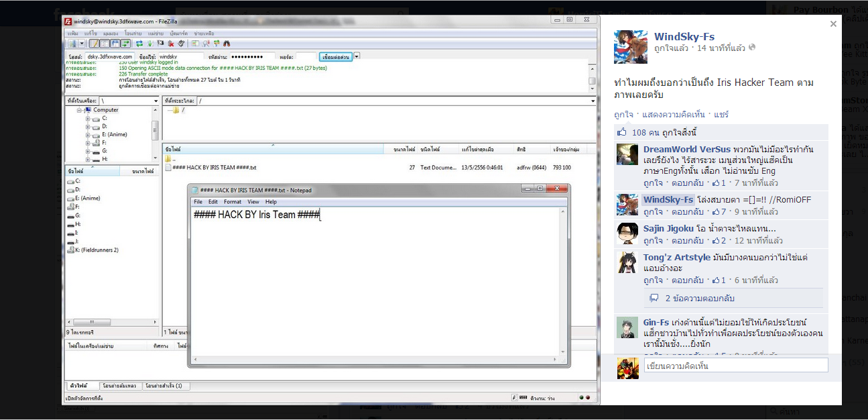Open the remote site path dropdown

[593, 101]
